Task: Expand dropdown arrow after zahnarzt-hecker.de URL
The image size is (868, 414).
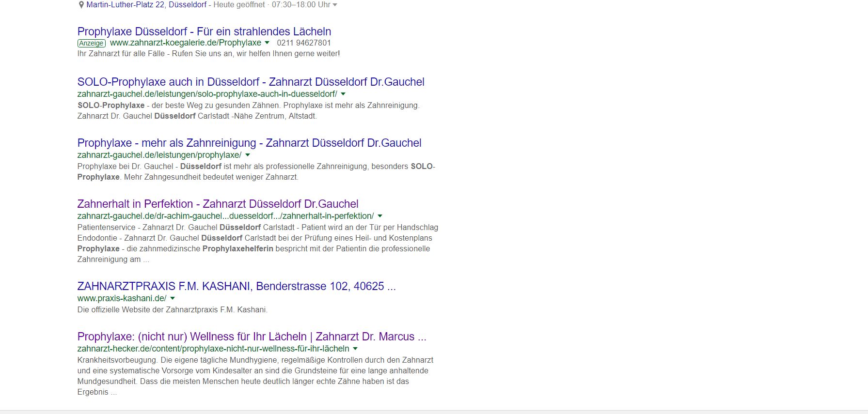Action: pyautogui.click(x=355, y=349)
